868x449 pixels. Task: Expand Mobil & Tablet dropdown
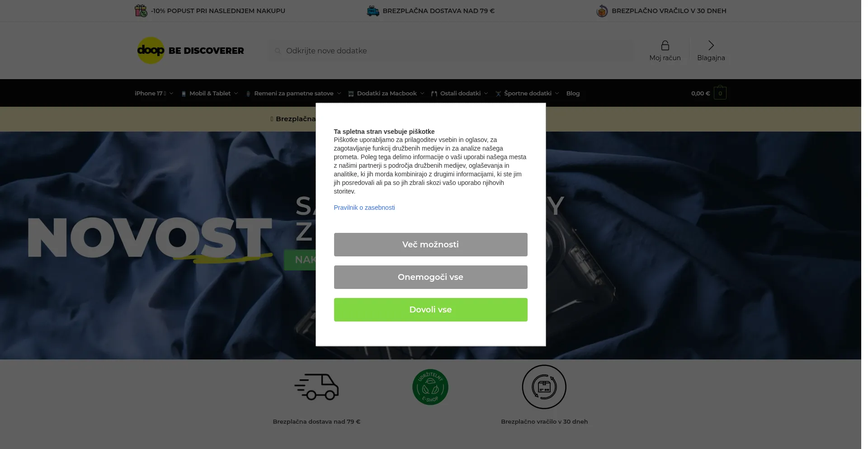[x=210, y=94]
